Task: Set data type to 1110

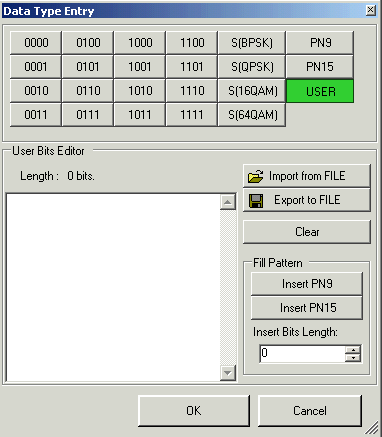Action: pos(192,91)
